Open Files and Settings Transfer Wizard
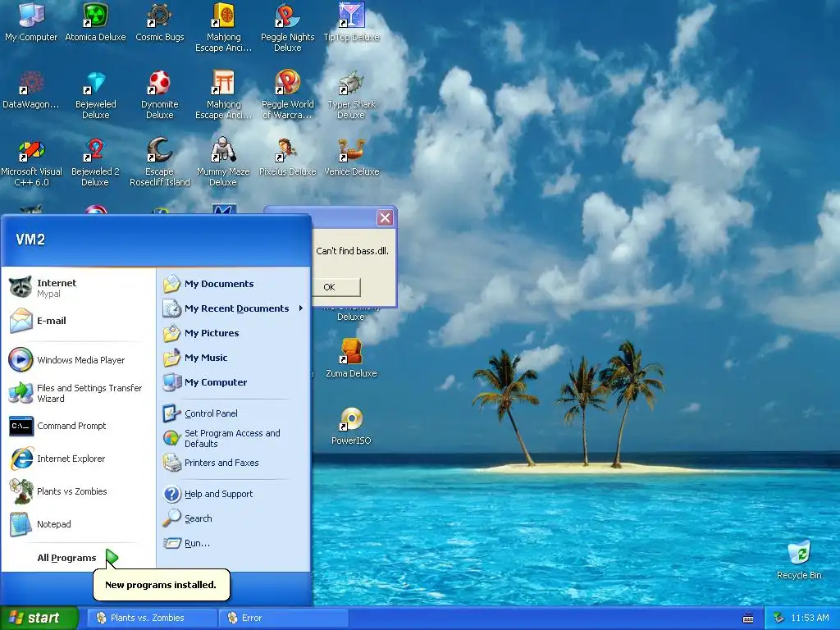840x630 pixels. coord(79,393)
